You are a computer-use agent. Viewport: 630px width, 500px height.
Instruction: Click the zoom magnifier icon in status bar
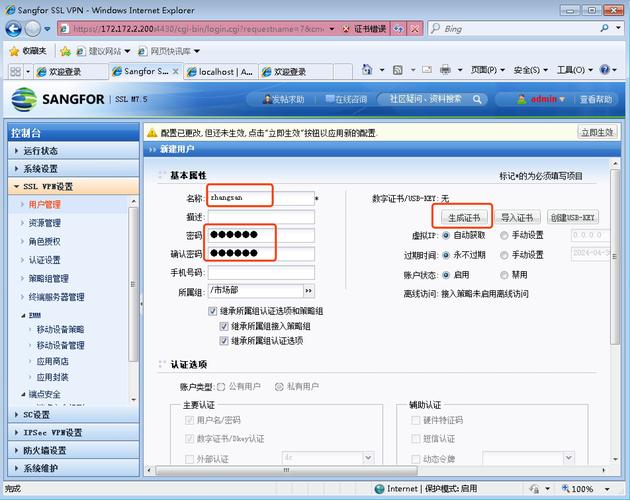pos(566,488)
